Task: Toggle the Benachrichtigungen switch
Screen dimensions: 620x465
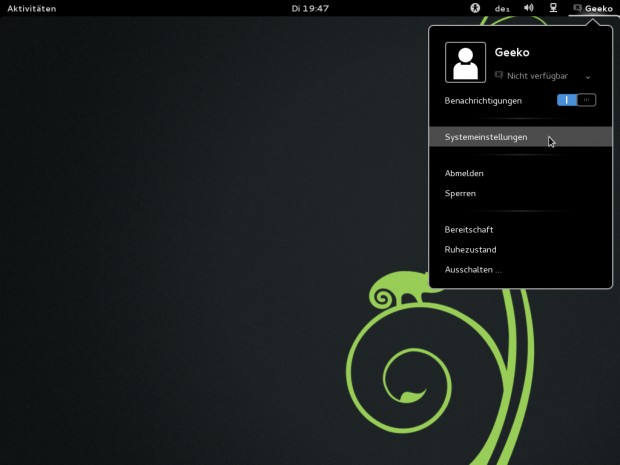Action: (x=576, y=100)
